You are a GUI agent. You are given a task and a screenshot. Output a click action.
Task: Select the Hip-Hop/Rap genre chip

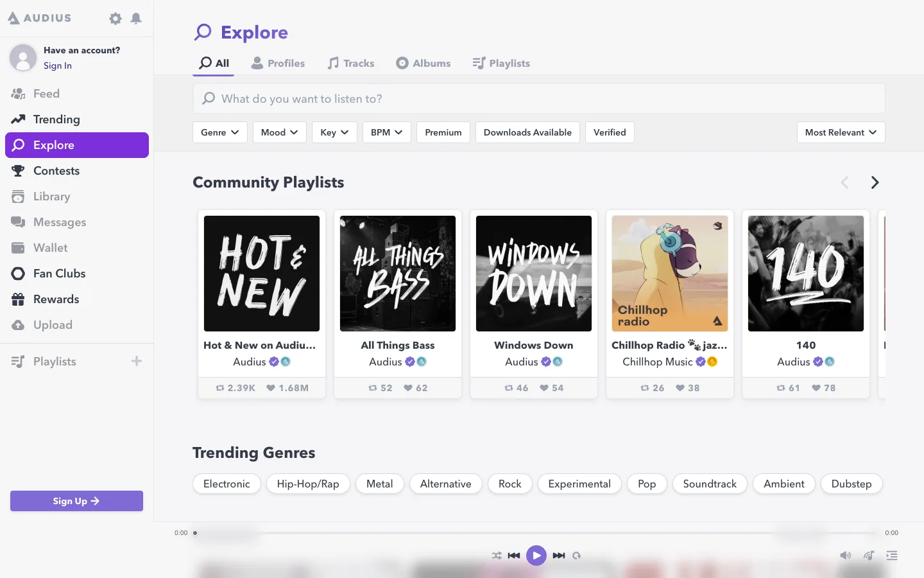[x=308, y=484]
